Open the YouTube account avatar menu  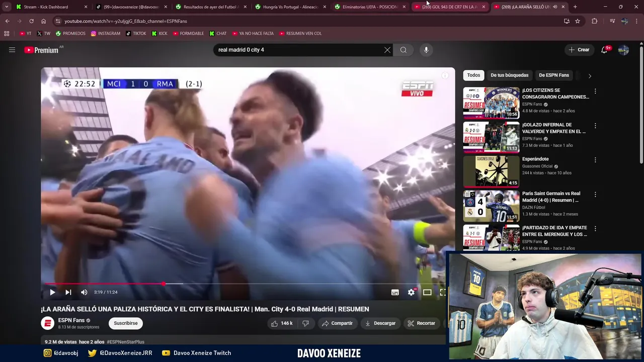(x=623, y=50)
